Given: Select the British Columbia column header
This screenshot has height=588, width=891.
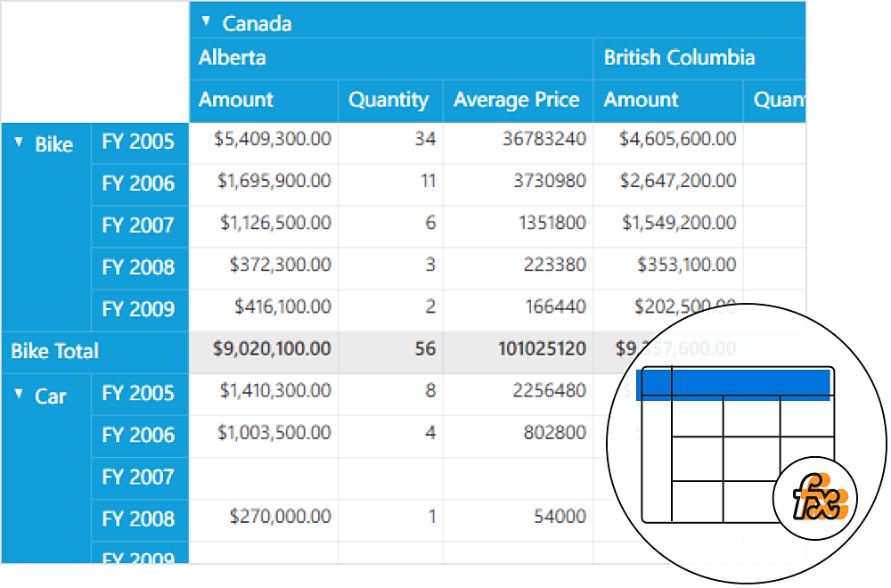Looking at the screenshot, I should point(679,58).
